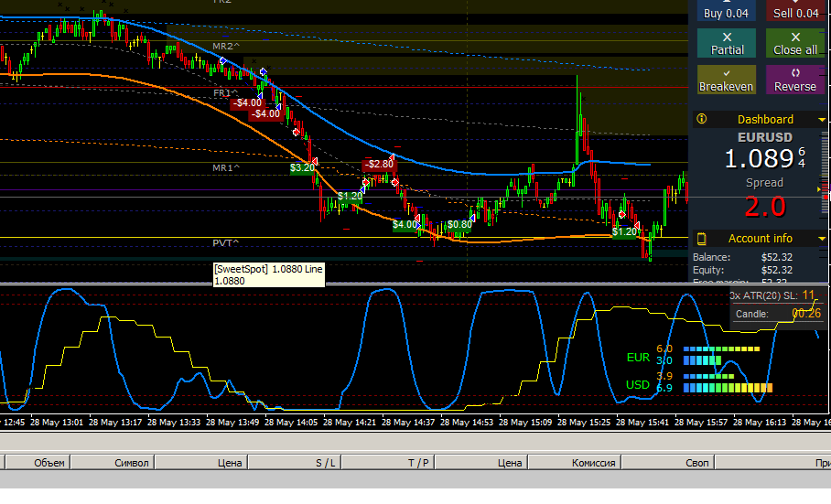
Task: Click the Account info header title
Action: (761, 238)
